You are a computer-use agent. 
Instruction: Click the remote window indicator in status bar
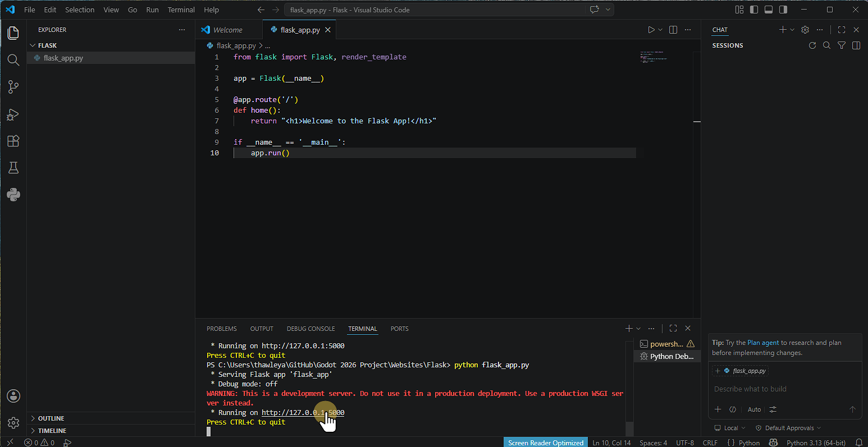click(10, 443)
